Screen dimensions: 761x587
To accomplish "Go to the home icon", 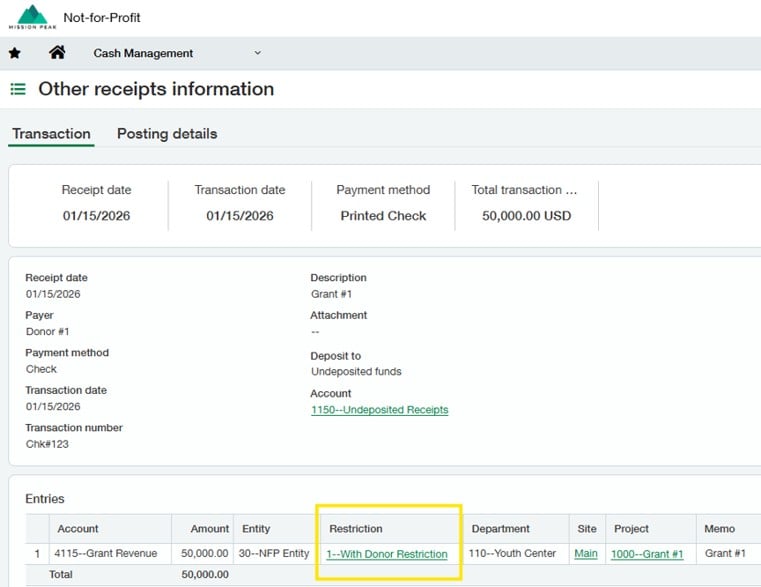I will pyautogui.click(x=57, y=52).
